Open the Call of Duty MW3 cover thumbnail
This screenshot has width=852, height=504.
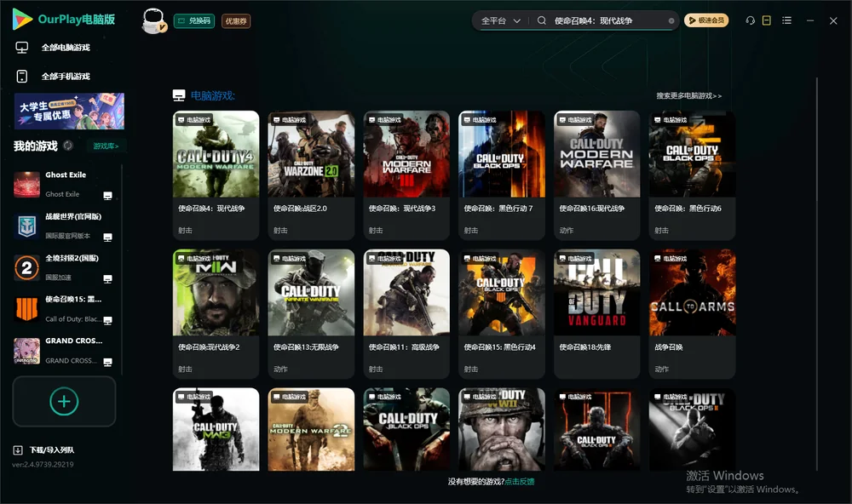(216, 429)
